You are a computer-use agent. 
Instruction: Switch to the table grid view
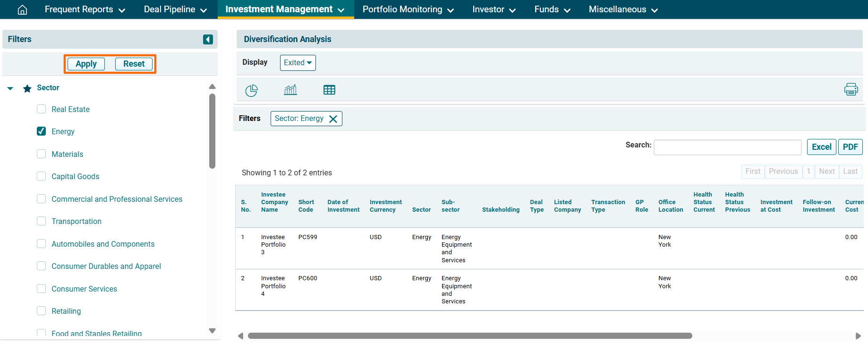329,90
